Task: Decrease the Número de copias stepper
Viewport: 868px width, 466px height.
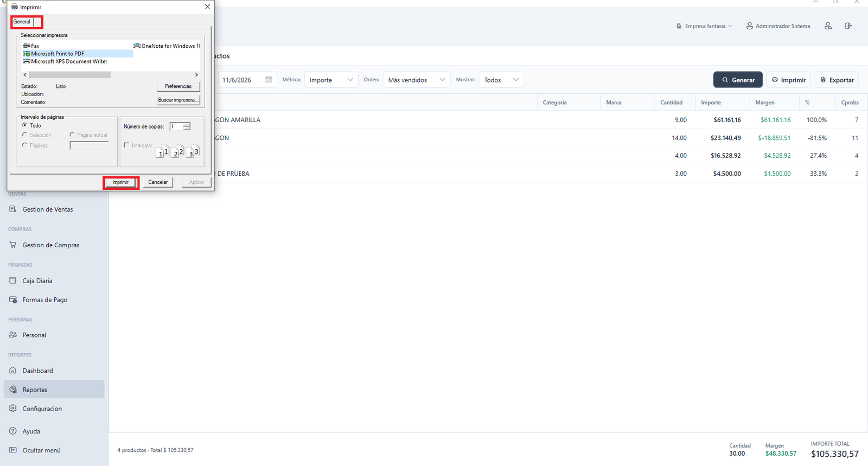Action: click(187, 129)
